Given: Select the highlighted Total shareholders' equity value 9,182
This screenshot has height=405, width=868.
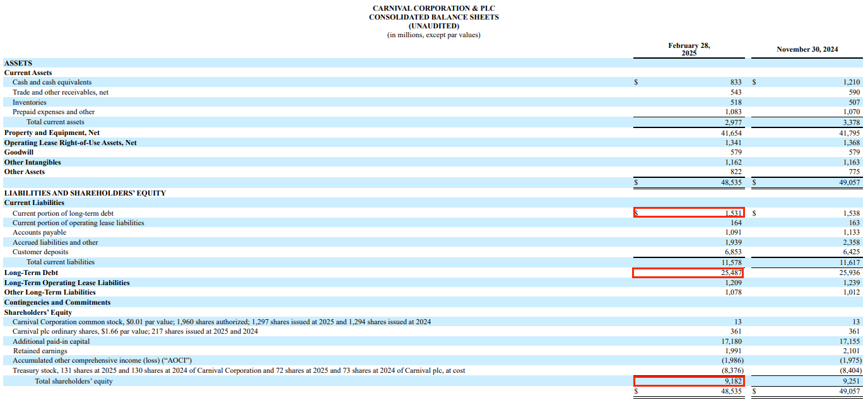Looking at the screenshot, I should pyautogui.click(x=732, y=381).
